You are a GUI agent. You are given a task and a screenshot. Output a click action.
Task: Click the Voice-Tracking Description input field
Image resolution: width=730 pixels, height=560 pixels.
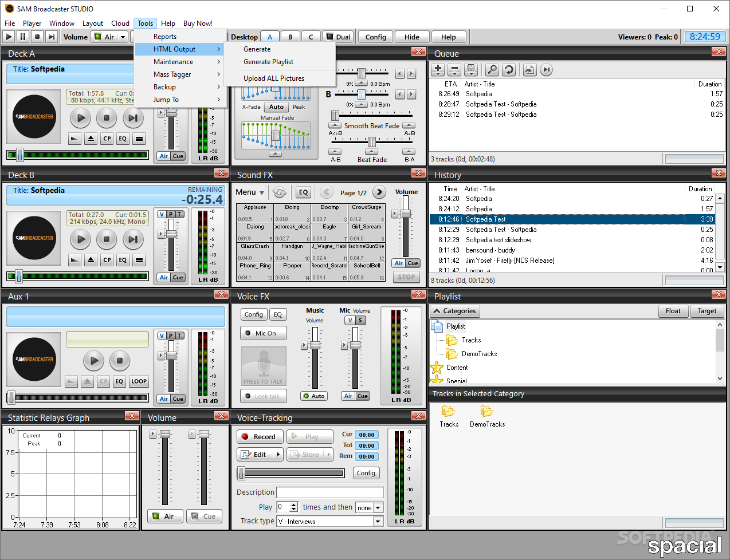tap(330, 492)
